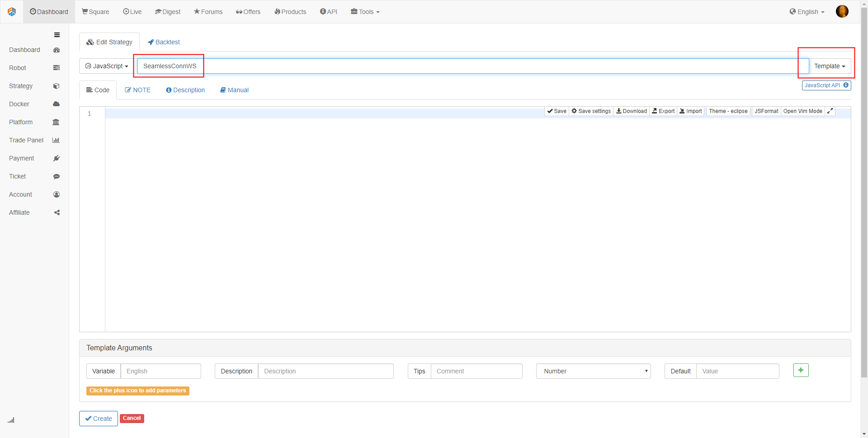Viewport: 868px width, 438px height.
Task: Click the Account user icon in sidebar
Action: 57,194
